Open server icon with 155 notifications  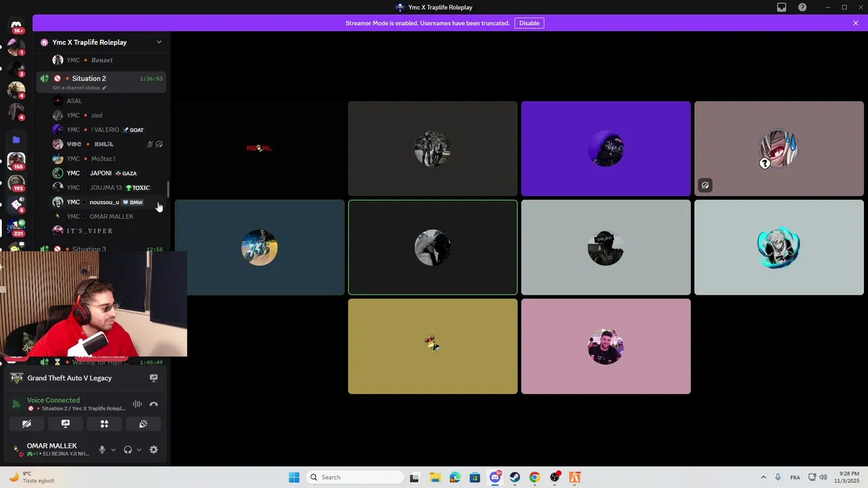(x=16, y=161)
